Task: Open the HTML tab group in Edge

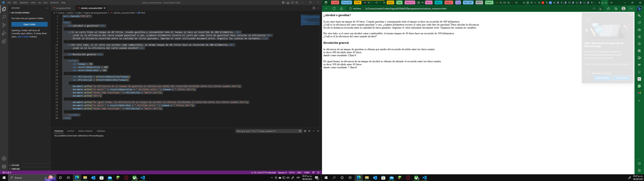Action: (358, 3)
